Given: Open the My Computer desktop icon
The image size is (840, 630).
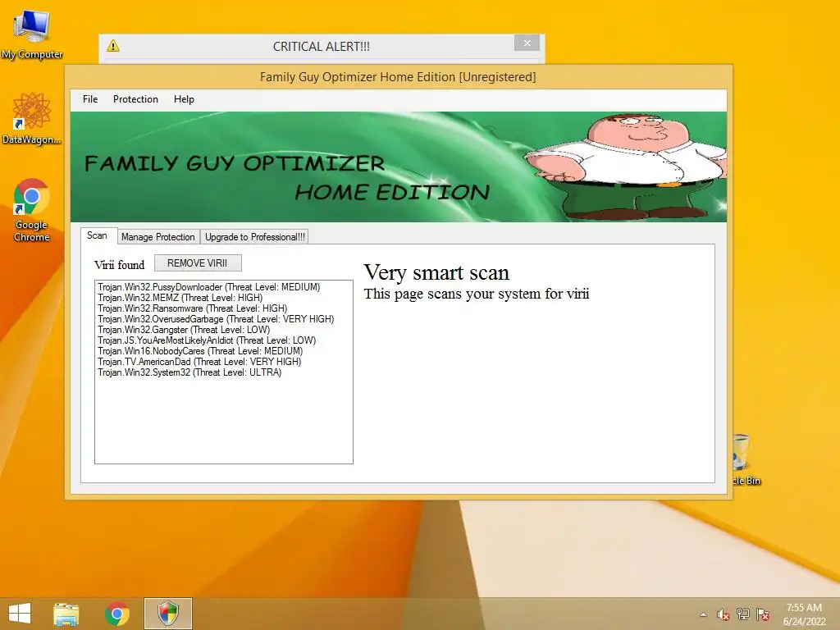Looking at the screenshot, I should pos(32,33).
